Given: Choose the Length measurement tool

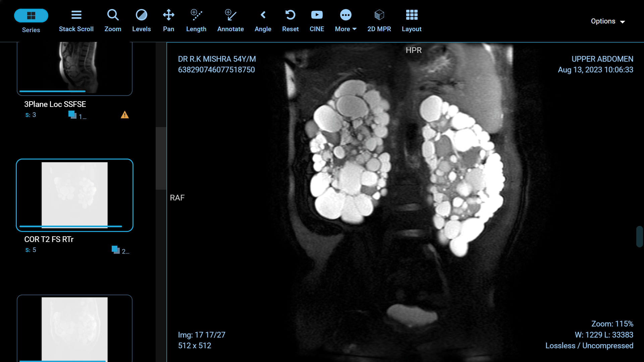Looking at the screenshot, I should 196,20.
